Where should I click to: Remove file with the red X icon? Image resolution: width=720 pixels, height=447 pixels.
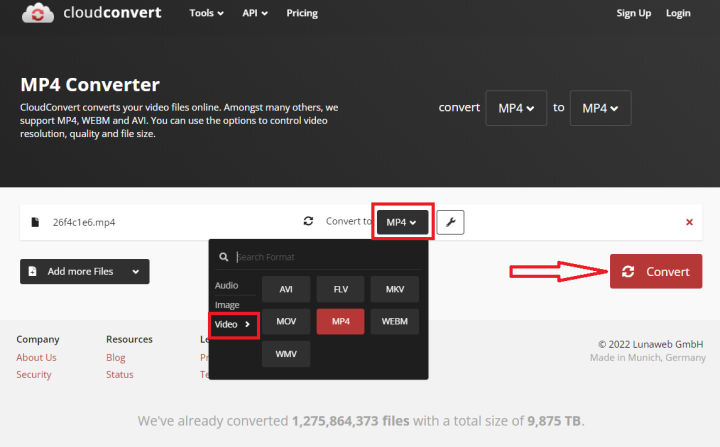tap(689, 222)
